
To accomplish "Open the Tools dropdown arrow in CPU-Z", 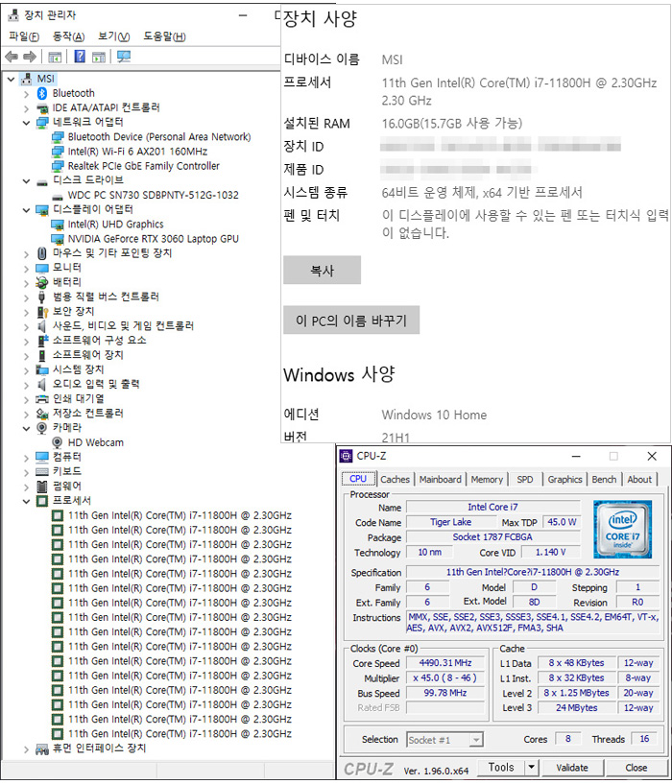I will pyautogui.click(x=532, y=767).
